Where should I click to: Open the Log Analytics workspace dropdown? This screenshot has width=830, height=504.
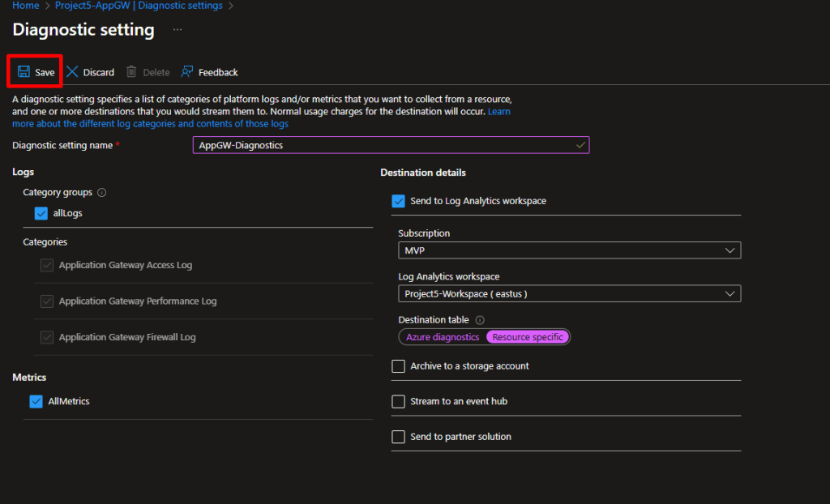pos(569,294)
